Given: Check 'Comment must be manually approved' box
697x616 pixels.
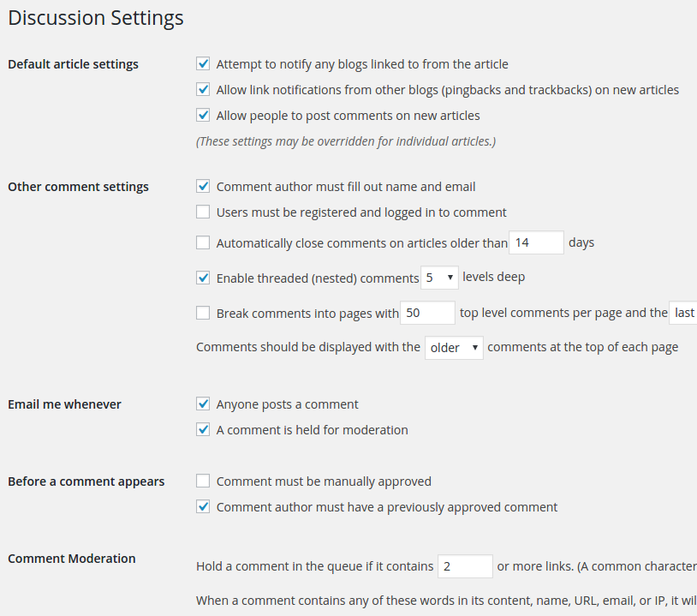Looking at the screenshot, I should [203, 481].
